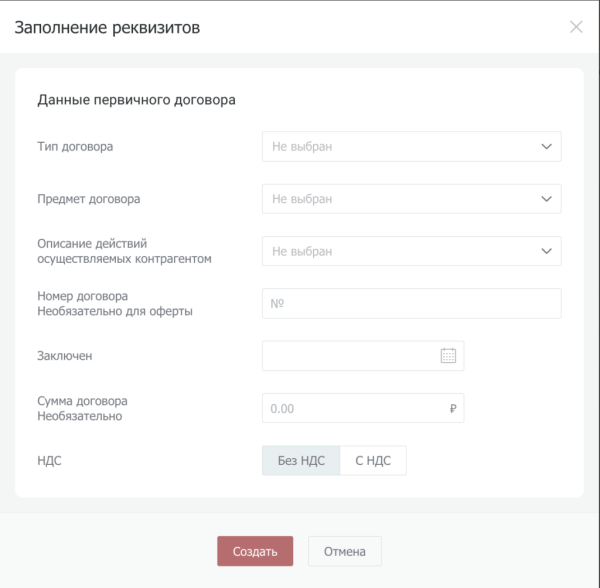Select the Без НДС option
The width and height of the screenshot is (600, 588).
[x=301, y=461]
